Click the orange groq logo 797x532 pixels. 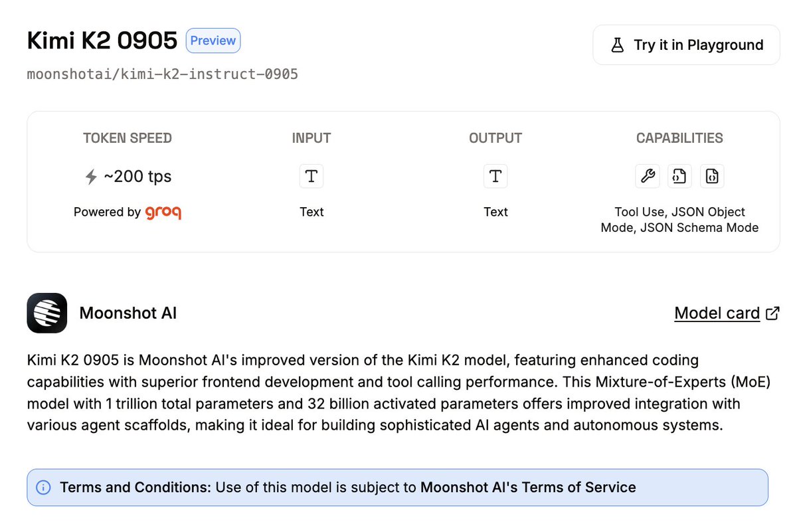tap(163, 213)
